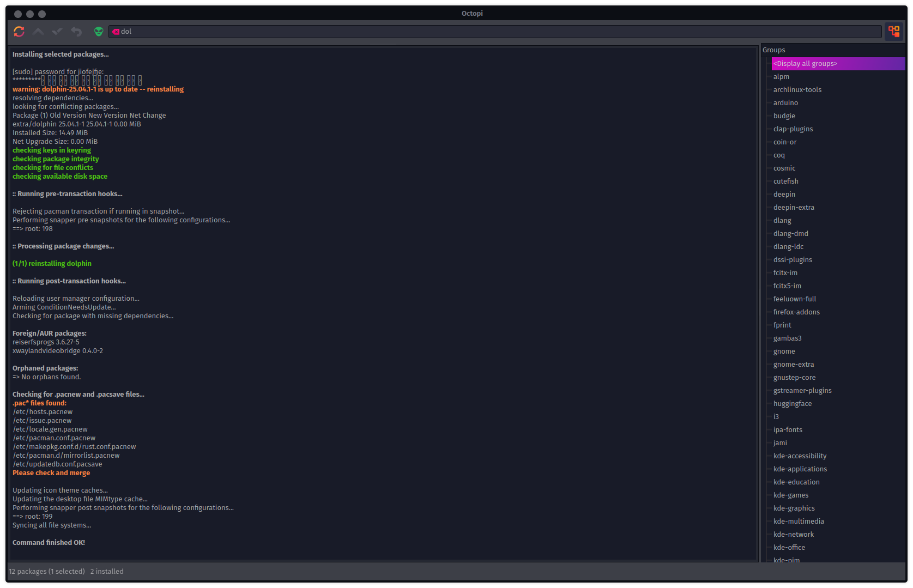Screen dimensions: 913x588
Task: Click the 'Please check and merge' warning line
Action: point(51,473)
